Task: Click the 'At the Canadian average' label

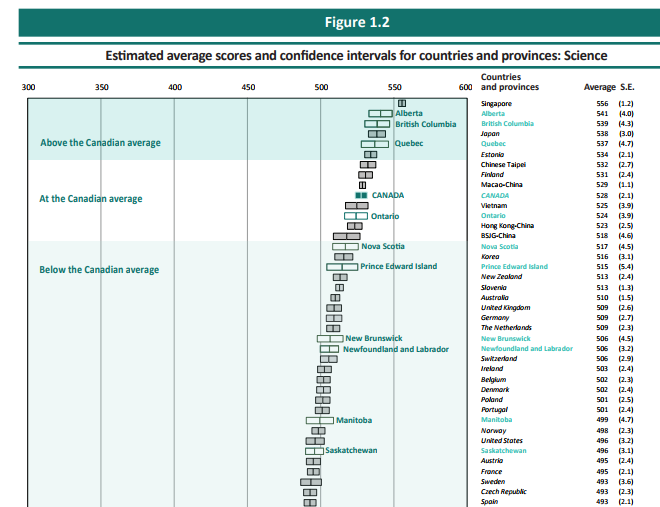Action: point(91,198)
